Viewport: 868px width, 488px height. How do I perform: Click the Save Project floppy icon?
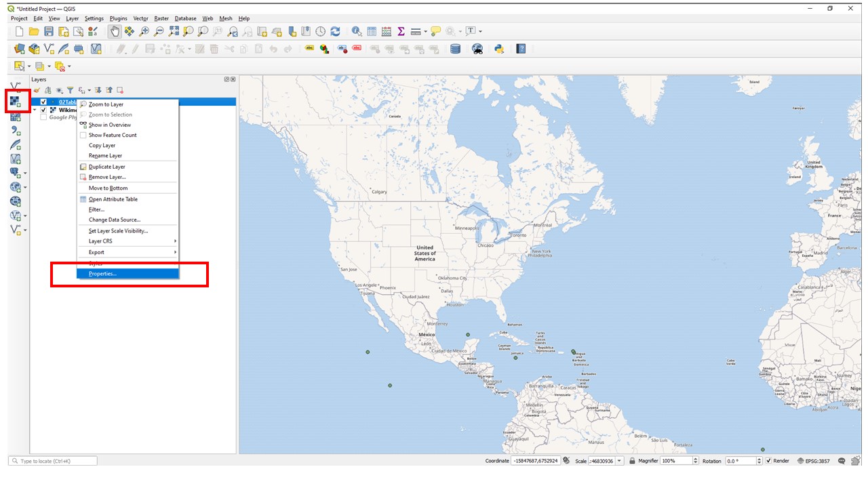coord(49,31)
